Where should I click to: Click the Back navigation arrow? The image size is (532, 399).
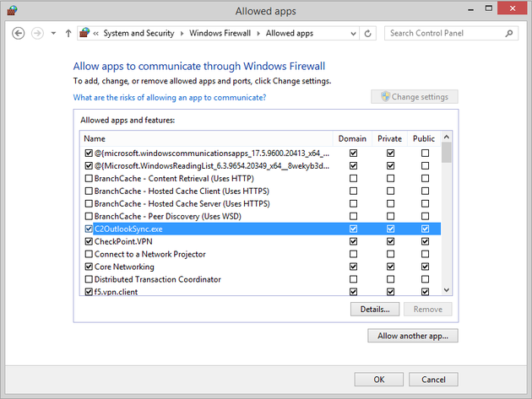coord(19,33)
